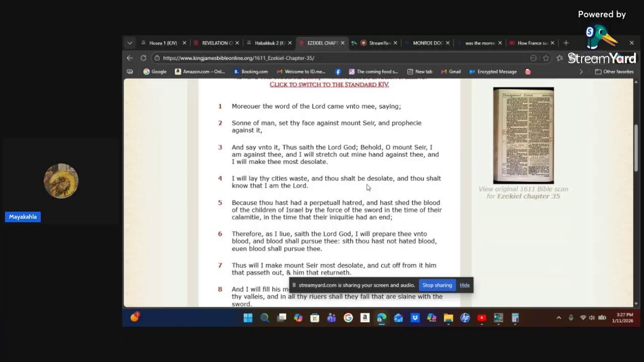Open Microsoft Teams from the taskbar
The image size is (644, 362).
tap(332, 318)
